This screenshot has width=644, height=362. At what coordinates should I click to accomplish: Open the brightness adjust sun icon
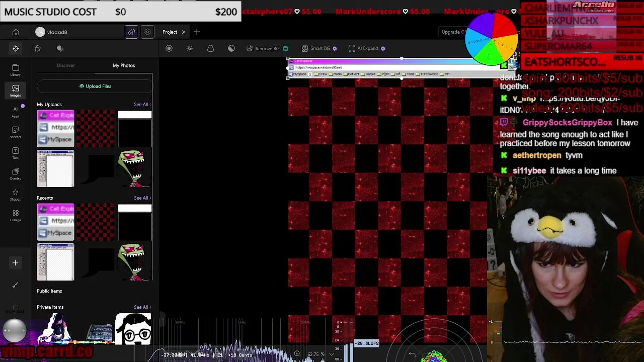coord(190,48)
